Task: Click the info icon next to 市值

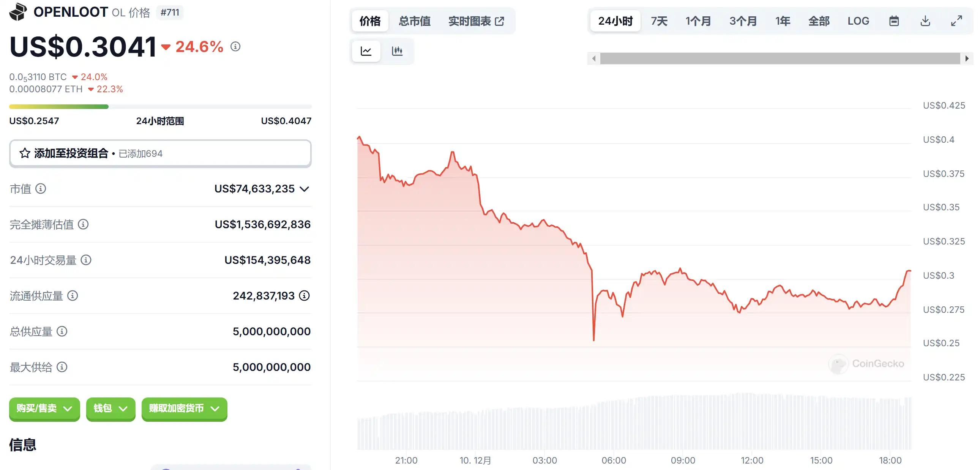Action: tap(41, 189)
